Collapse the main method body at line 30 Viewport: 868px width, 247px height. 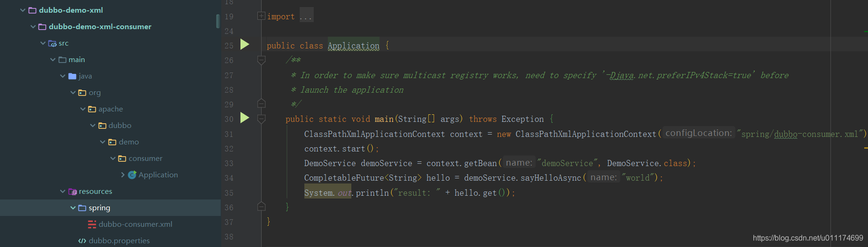262,119
